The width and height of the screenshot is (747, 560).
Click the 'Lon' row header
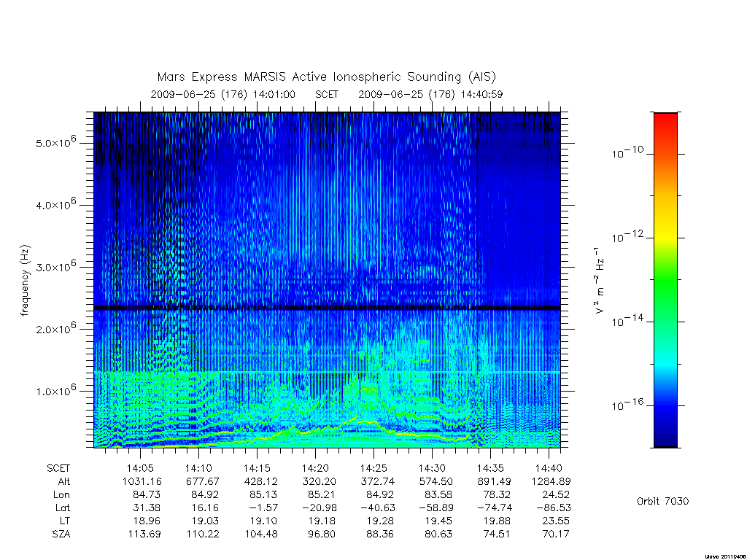click(x=62, y=495)
